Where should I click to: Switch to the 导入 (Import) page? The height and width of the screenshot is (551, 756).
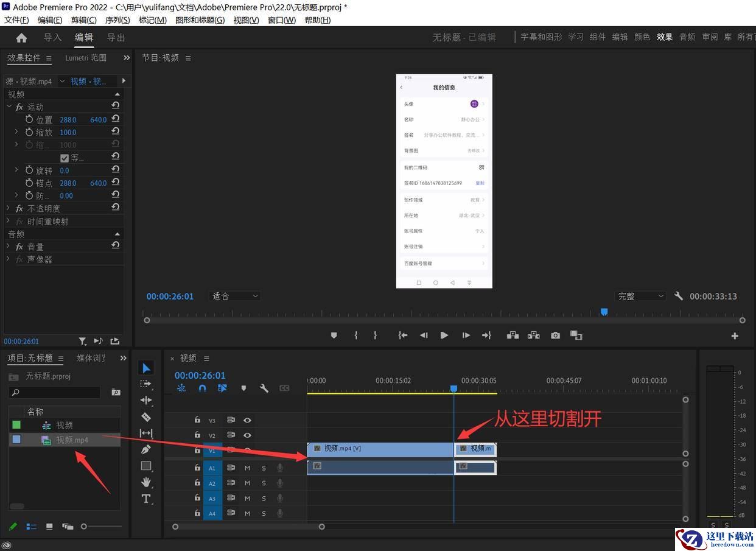tap(52, 38)
